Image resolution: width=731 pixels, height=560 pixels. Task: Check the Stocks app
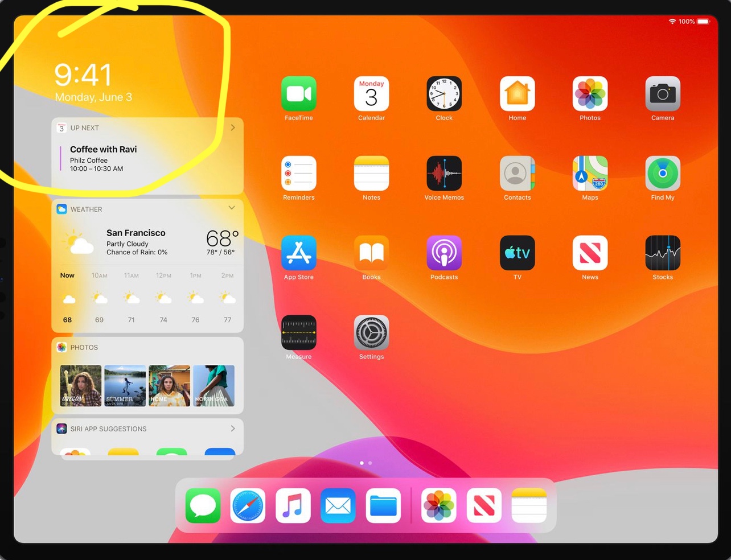(663, 253)
